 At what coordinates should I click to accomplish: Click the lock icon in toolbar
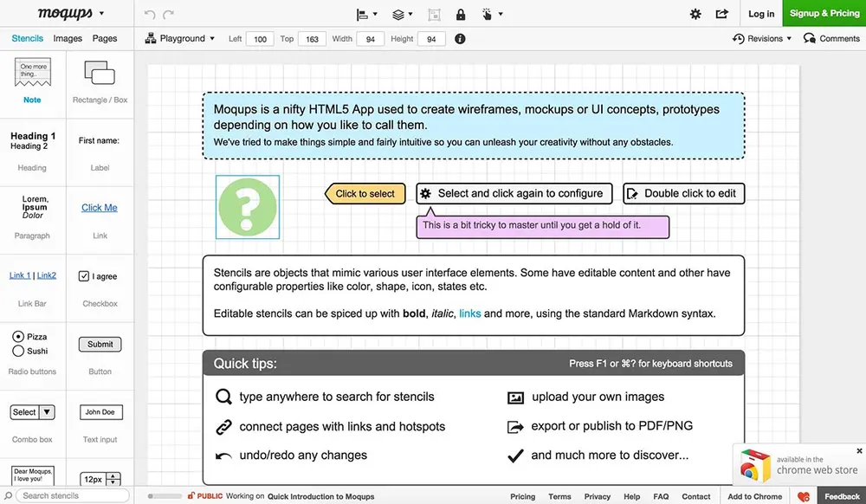[x=461, y=15]
